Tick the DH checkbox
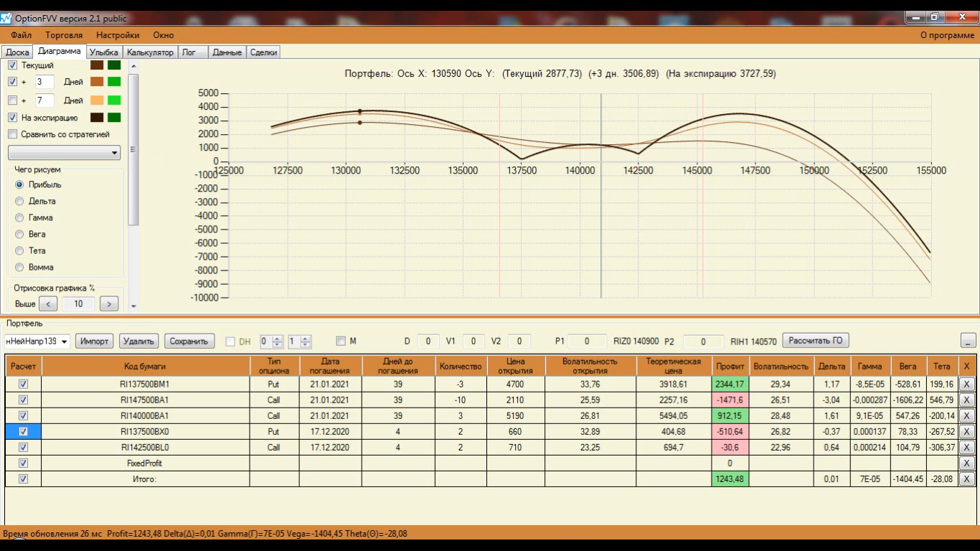 pos(230,342)
